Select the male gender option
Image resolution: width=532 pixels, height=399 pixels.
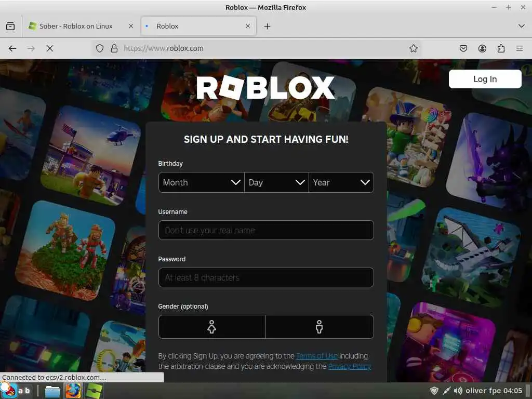click(320, 327)
